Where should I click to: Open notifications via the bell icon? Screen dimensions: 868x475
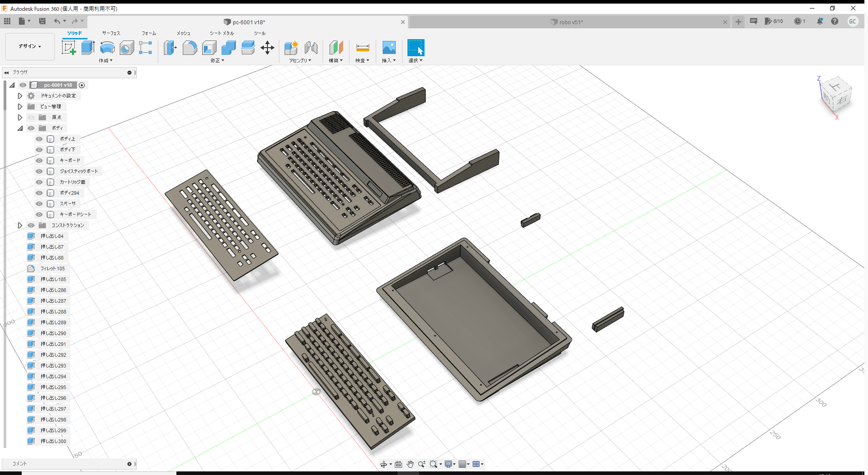[x=819, y=21]
